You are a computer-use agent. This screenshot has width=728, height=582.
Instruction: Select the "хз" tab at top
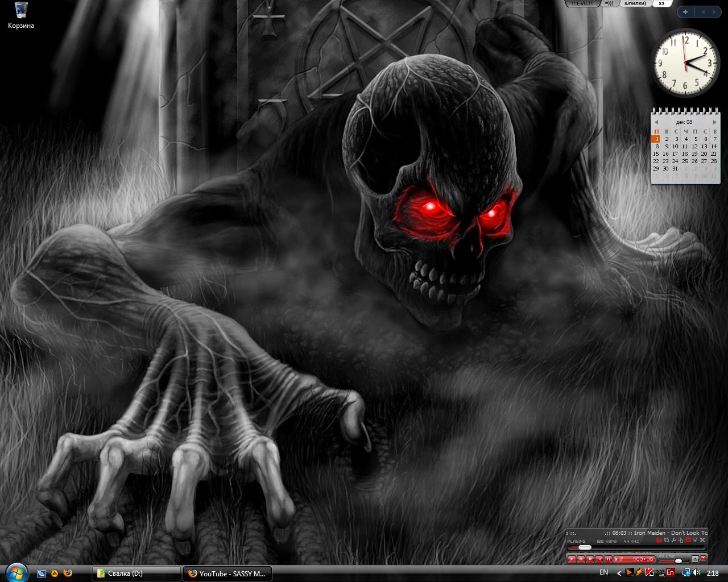coord(661,3)
